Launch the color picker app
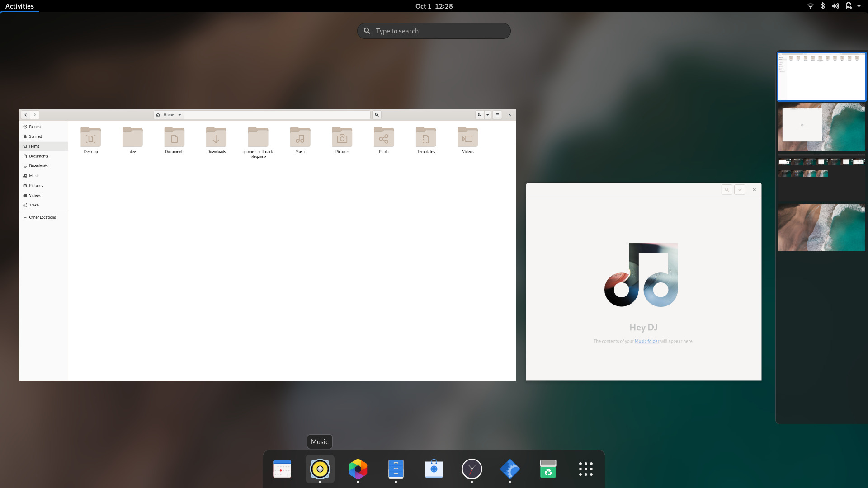The width and height of the screenshot is (868, 488). tap(358, 469)
